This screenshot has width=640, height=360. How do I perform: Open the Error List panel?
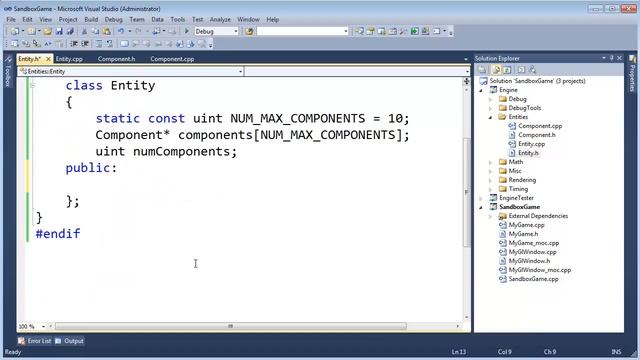(35, 341)
